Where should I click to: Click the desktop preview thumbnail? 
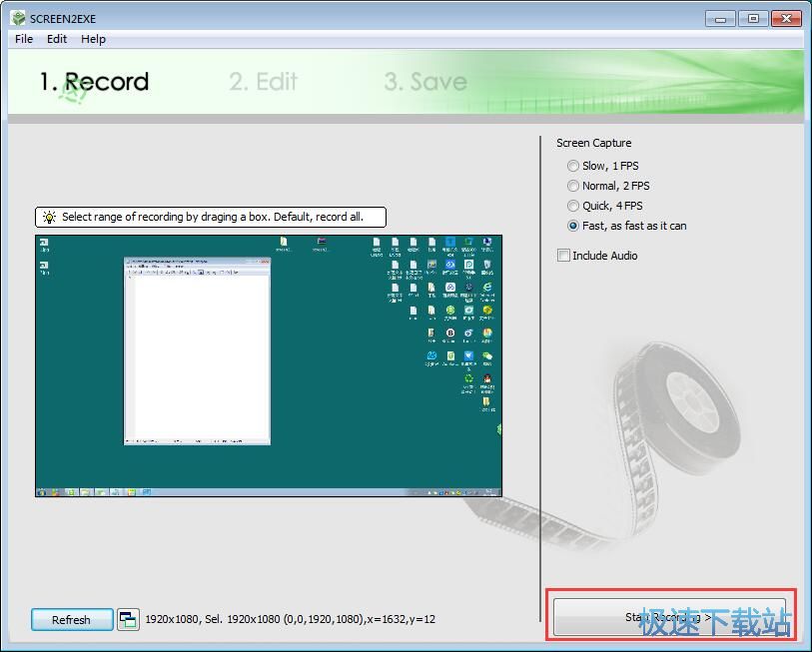(270, 364)
